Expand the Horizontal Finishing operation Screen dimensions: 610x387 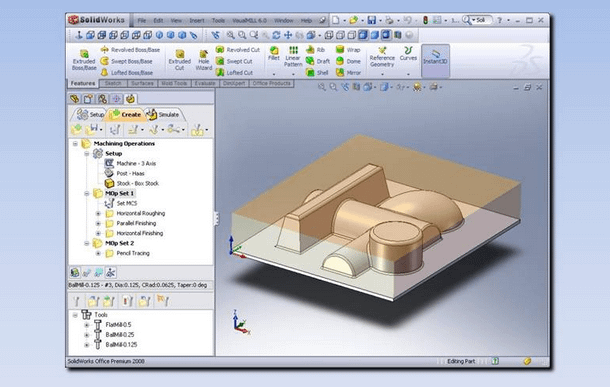coord(98,233)
